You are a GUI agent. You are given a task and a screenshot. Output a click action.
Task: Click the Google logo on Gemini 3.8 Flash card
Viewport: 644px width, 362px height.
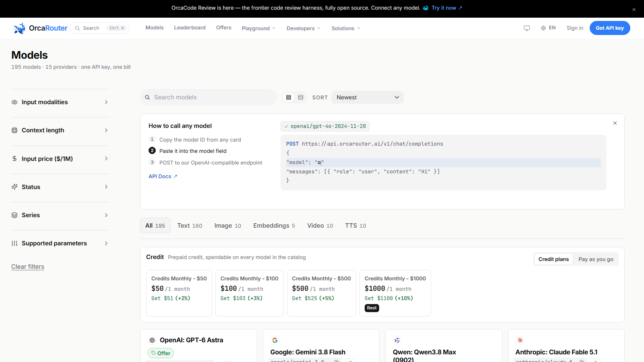(x=275, y=340)
